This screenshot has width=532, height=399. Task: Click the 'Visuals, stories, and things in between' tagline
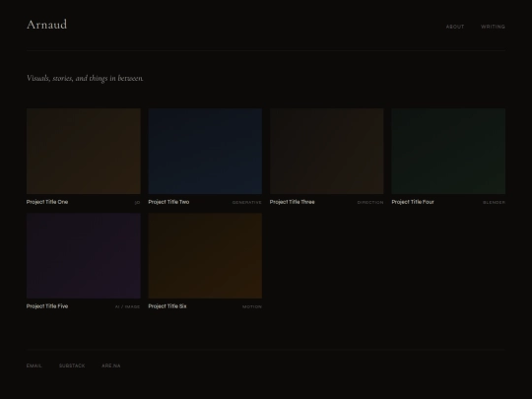click(85, 79)
